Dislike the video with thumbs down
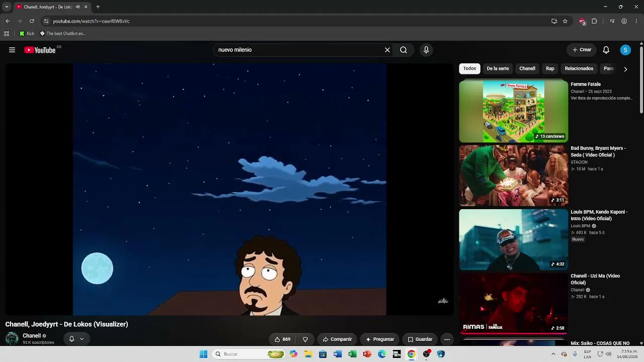The image size is (644, 362). tap(305, 339)
